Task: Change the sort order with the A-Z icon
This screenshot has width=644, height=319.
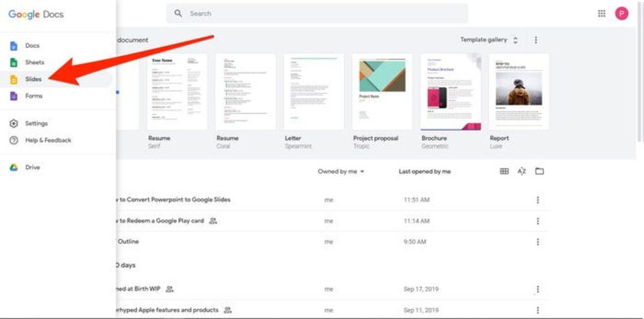Action: 522,171
